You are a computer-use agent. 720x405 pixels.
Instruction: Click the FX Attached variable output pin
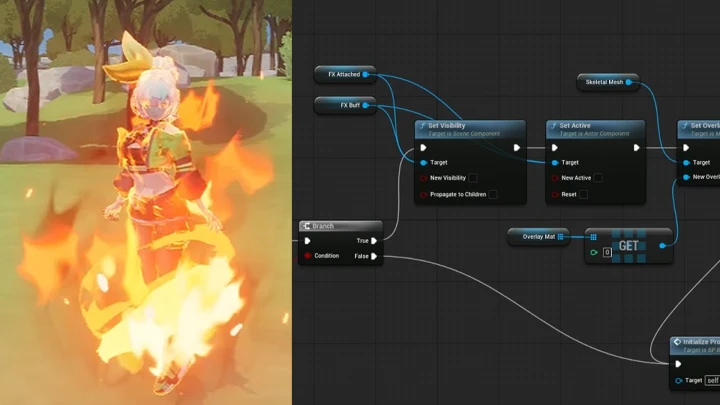click(x=366, y=74)
